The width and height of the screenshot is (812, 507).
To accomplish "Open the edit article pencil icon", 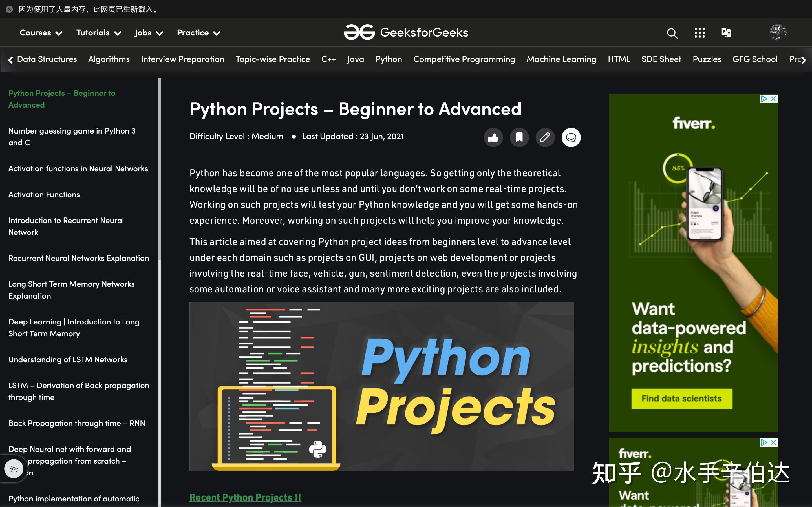I will [x=545, y=137].
